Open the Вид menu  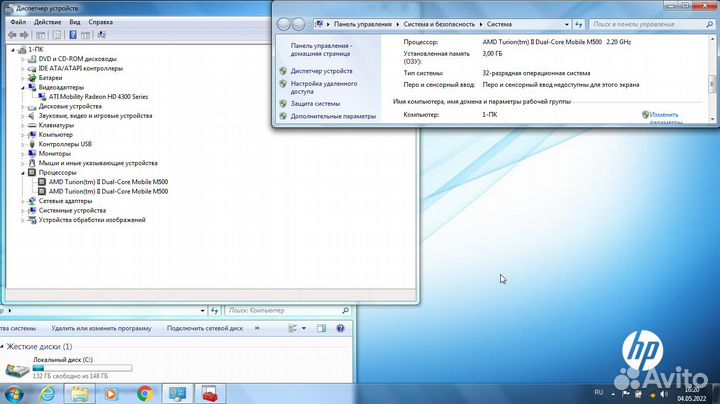(x=74, y=22)
